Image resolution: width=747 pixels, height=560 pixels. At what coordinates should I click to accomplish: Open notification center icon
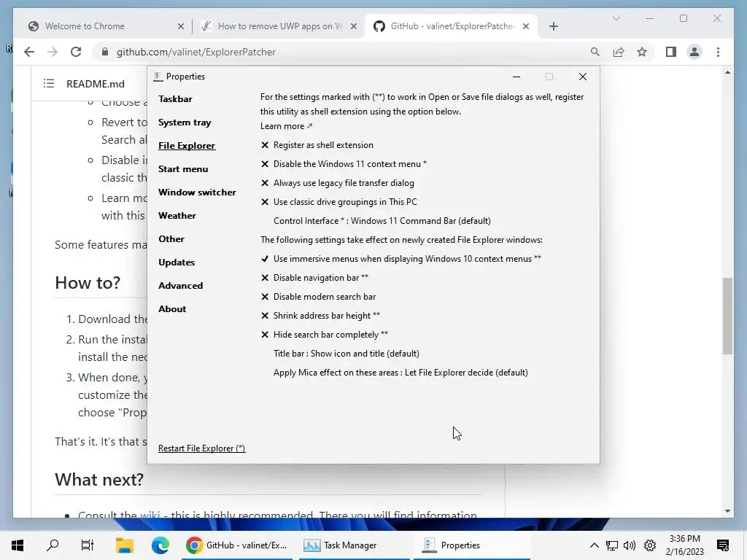(723, 545)
